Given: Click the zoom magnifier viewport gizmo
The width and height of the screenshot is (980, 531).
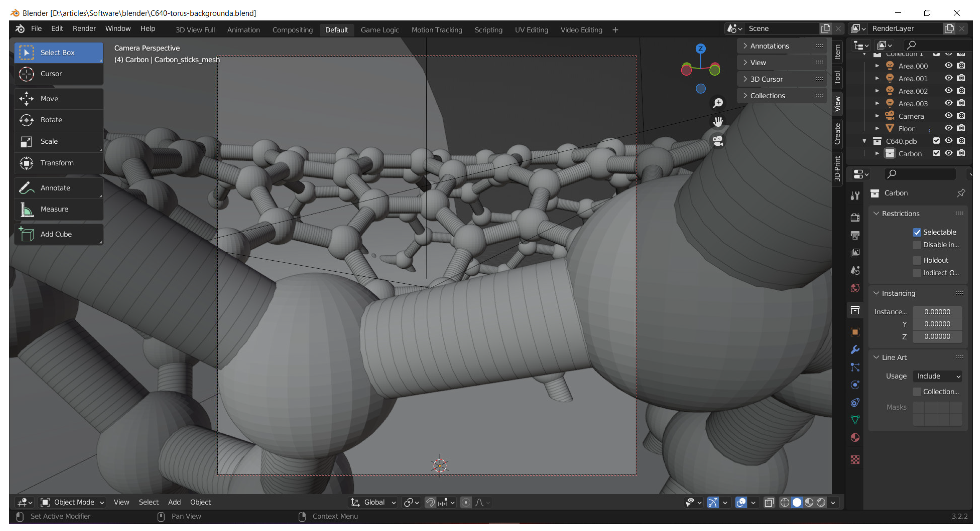Looking at the screenshot, I should [x=717, y=103].
